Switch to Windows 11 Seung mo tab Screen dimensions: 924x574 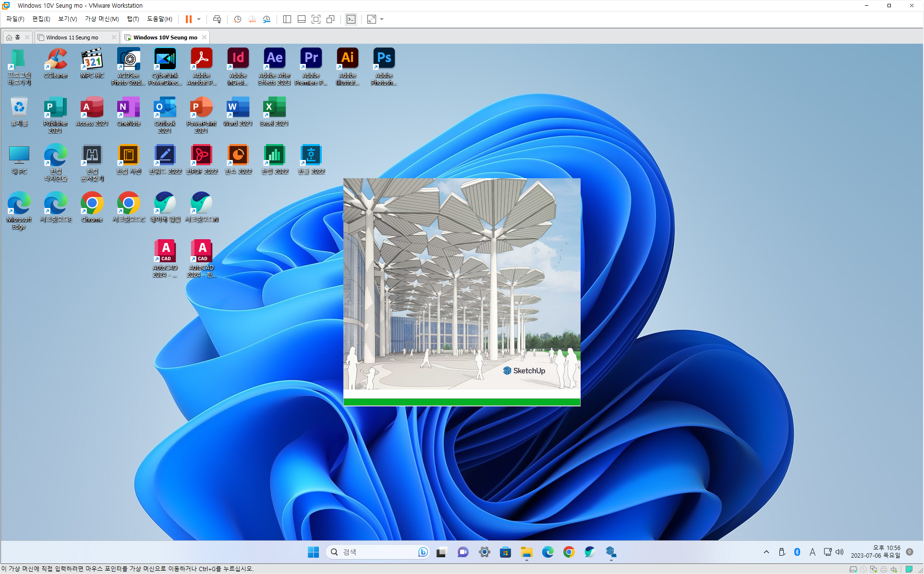[x=72, y=37]
